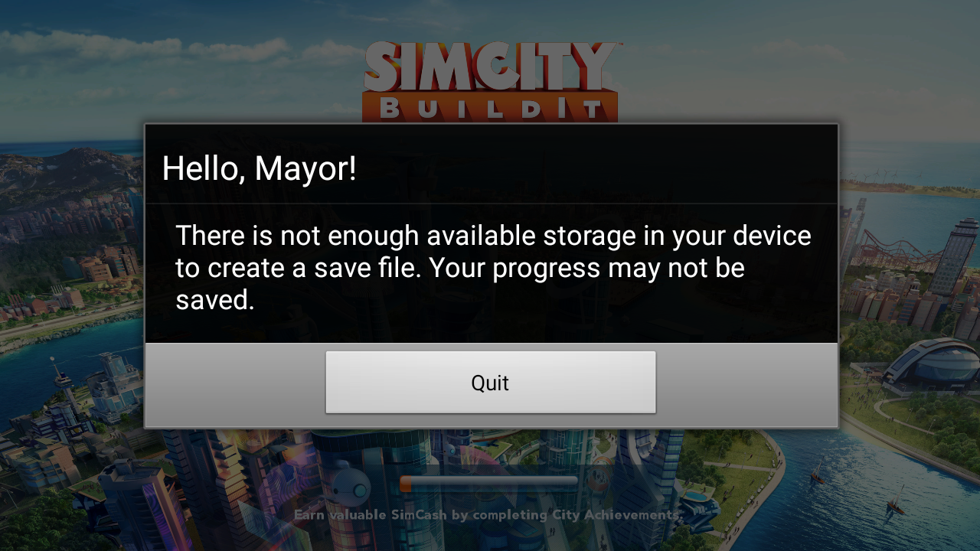Click the SimCash City Achievements tip text
980x551 pixels.
coord(487,515)
